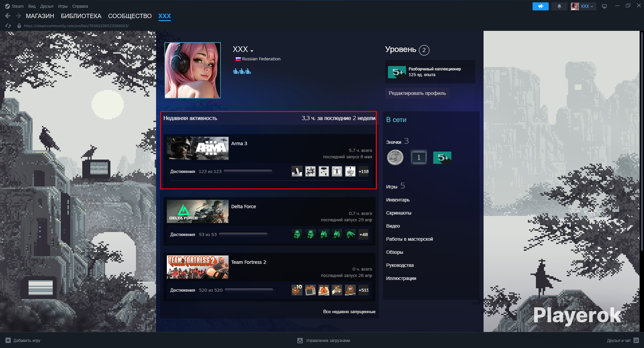This screenshot has height=348, width=644.
Task: Open the Инвентарь link
Action: click(x=398, y=200)
